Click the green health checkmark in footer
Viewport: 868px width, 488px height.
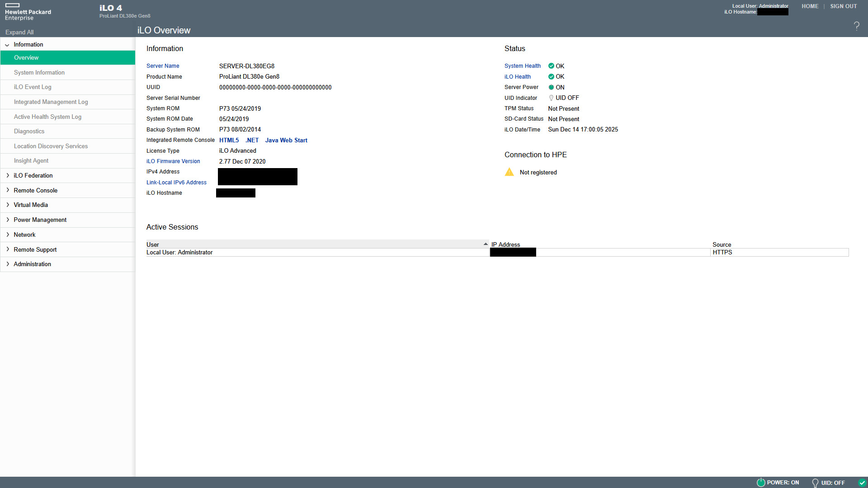click(862, 483)
